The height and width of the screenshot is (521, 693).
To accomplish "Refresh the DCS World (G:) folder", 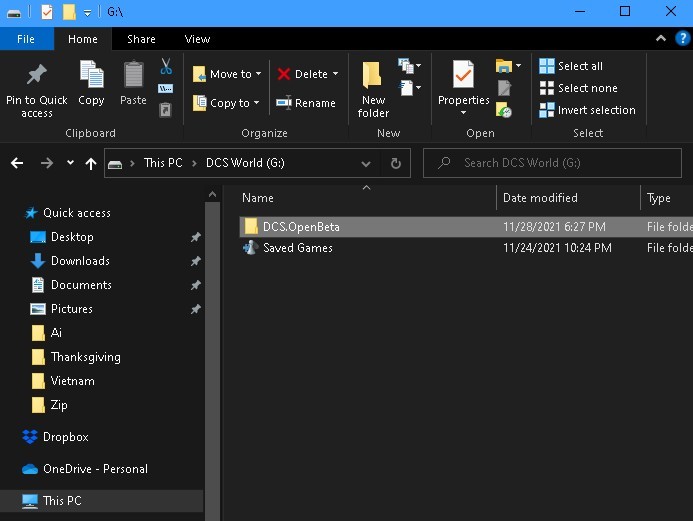I will (396, 163).
